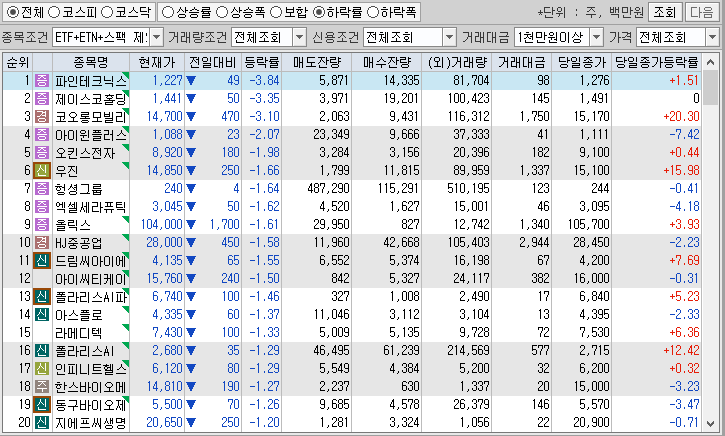Screen dimensions: 725x436
Task: Click the 증 badge for 올릭스
Action: (42, 225)
